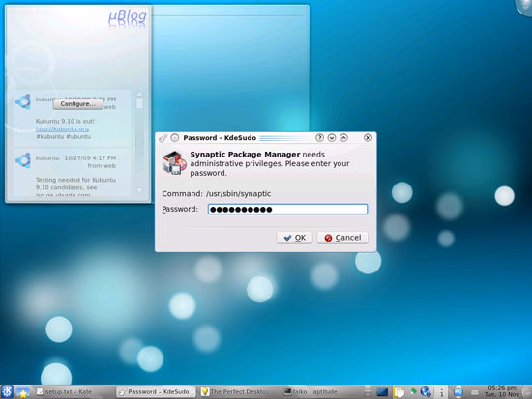The height and width of the screenshot is (399, 532).
Task: Switch to falko : aptitude taskbar entry
Action: pyautogui.click(x=310, y=392)
